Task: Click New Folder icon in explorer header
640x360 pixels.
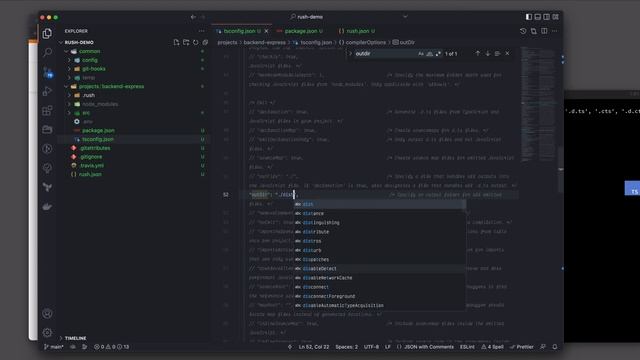Action: (x=186, y=42)
